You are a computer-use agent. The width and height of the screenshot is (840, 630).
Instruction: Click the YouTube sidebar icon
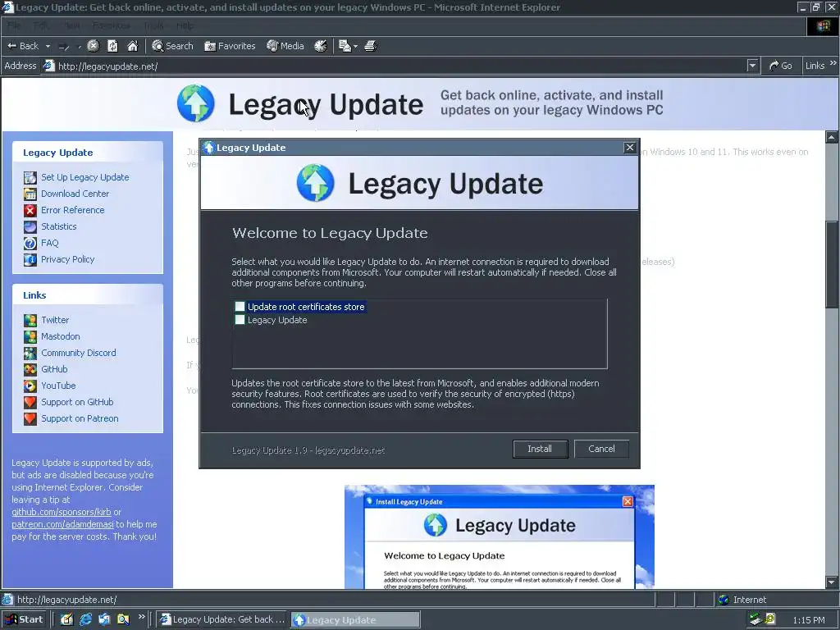click(x=30, y=386)
